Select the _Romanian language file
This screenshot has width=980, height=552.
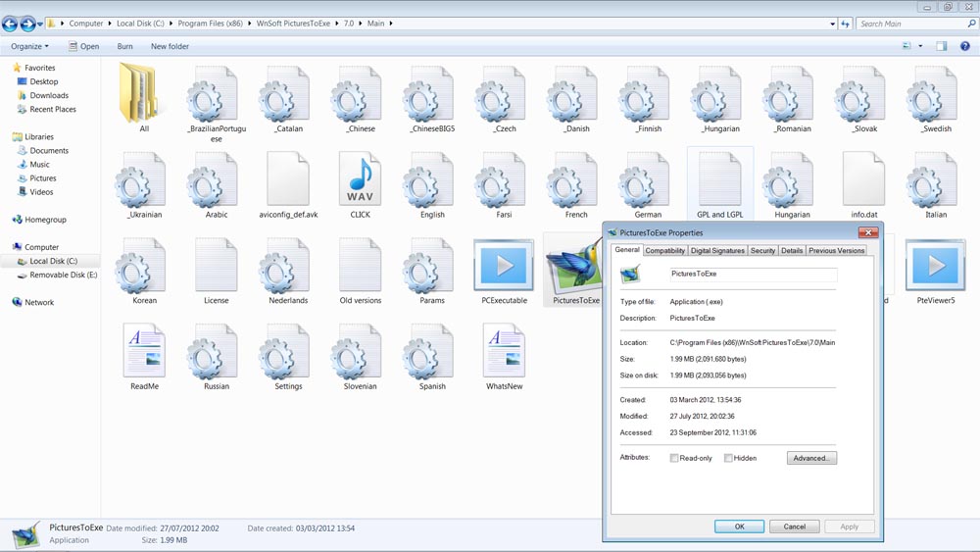pos(788,94)
